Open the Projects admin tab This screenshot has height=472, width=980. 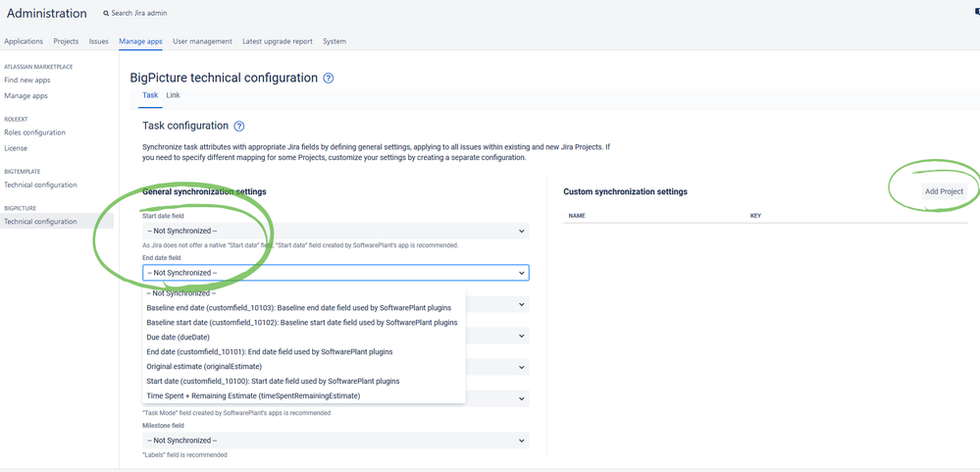(x=67, y=41)
